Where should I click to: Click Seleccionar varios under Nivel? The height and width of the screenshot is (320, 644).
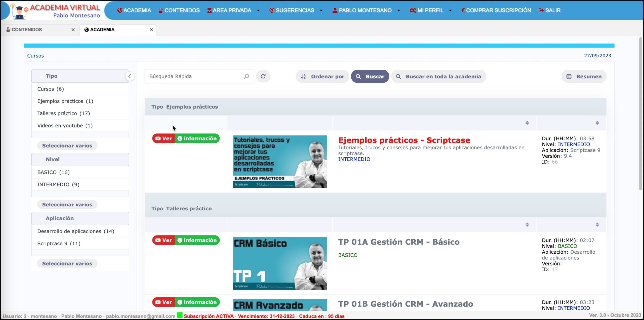tap(67, 205)
